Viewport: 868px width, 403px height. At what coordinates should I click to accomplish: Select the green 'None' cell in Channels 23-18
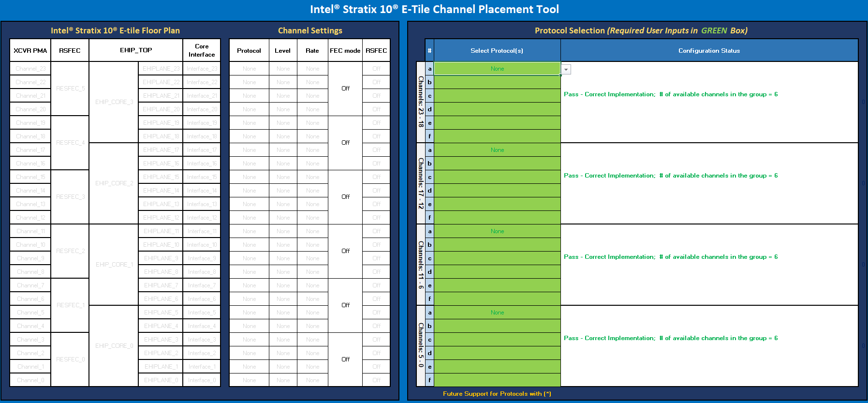point(497,69)
